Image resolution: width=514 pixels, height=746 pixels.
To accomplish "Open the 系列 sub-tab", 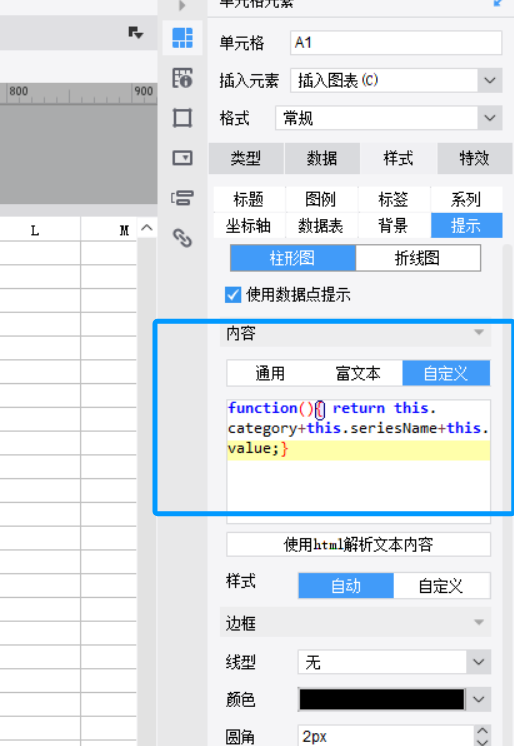I will [x=466, y=199].
